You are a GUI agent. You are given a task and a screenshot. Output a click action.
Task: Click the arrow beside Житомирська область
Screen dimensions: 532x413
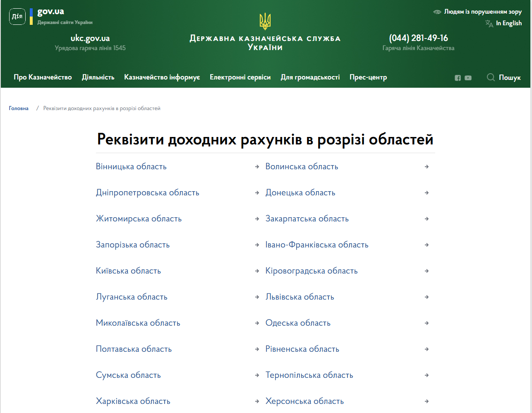[x=257, y=219]
